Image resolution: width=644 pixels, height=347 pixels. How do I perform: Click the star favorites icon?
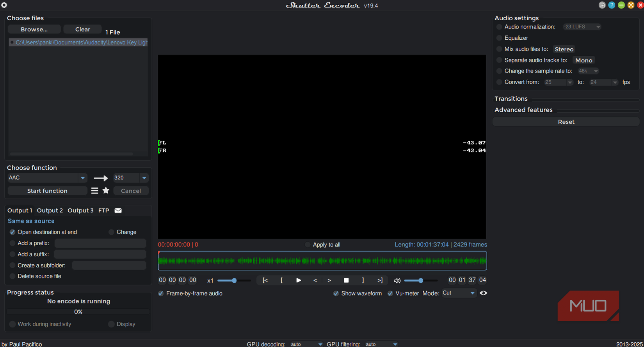[106, 191]
